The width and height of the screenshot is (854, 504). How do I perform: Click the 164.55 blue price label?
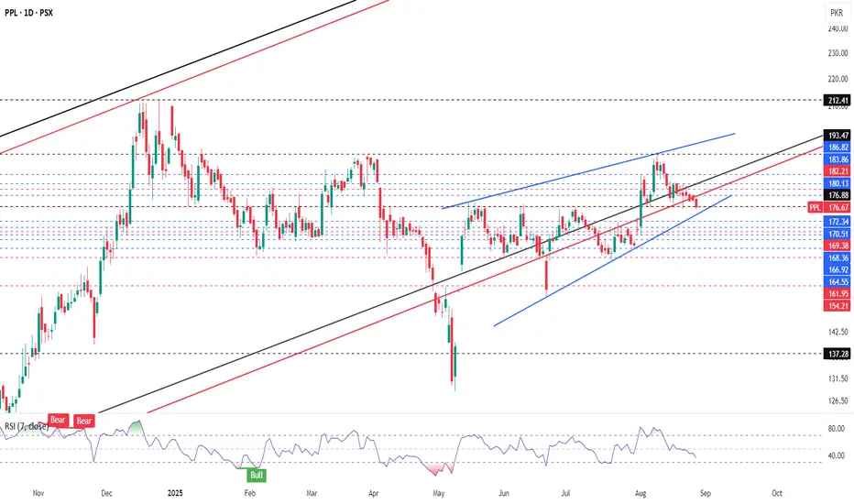(x=838, y=281)
